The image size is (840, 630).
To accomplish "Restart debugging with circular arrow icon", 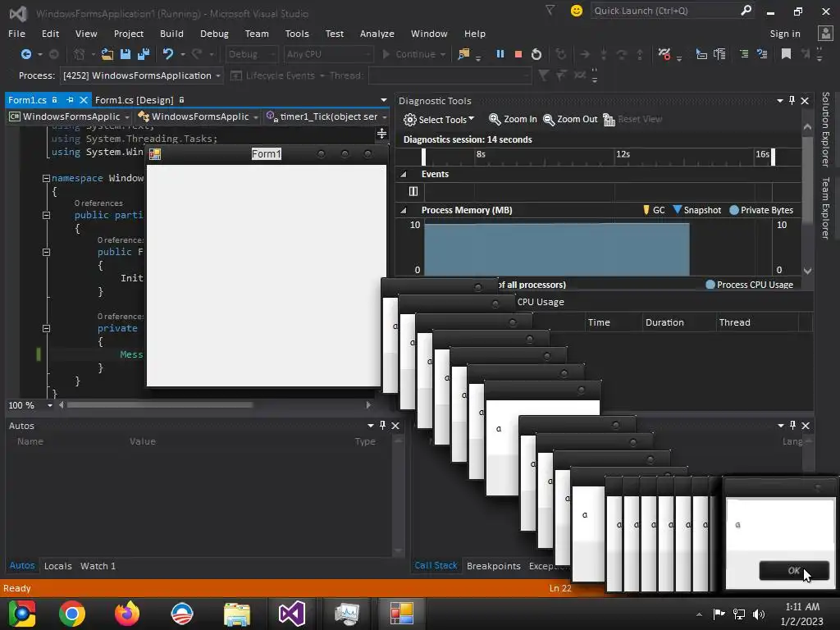I will pos(536,54).
